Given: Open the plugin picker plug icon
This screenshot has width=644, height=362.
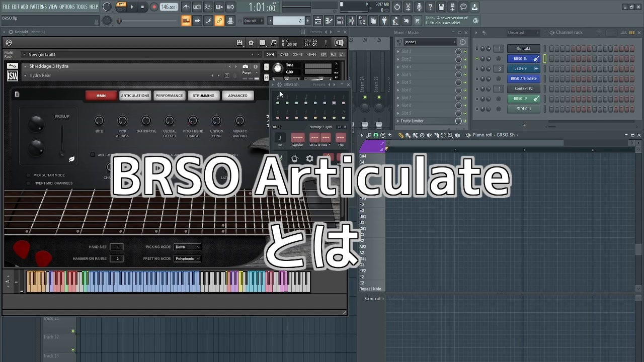Looking at the screenshot, I should pyautogui.click(x=384, y=21).
